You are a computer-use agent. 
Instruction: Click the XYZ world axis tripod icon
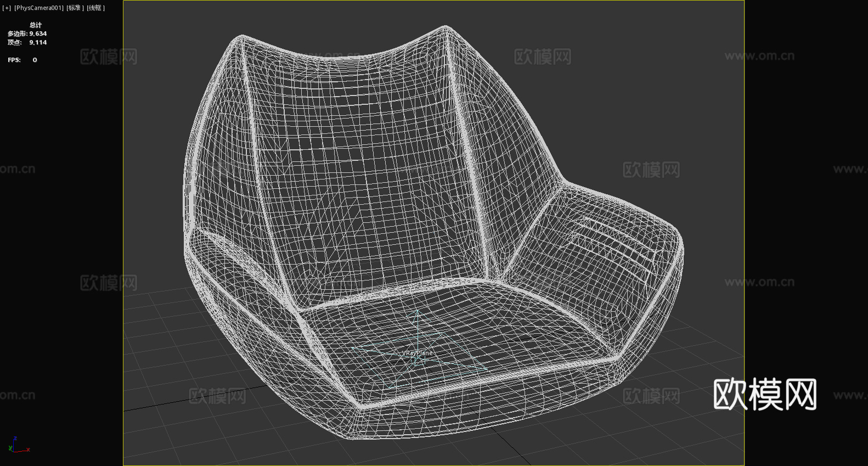[x=19, y=445]
